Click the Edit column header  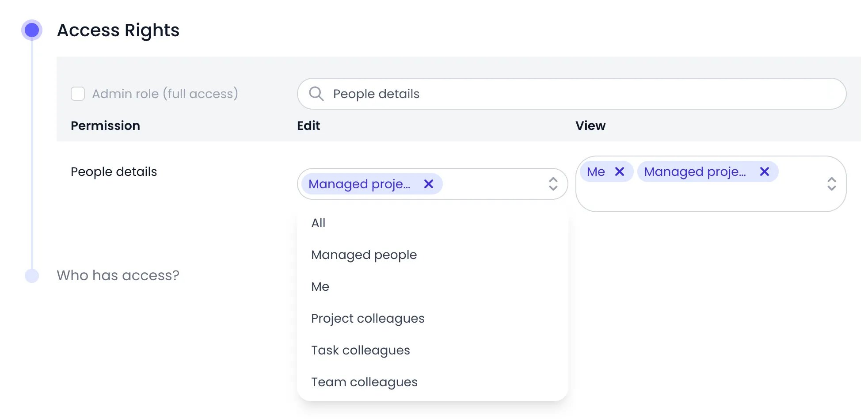[x=308, y=126]
